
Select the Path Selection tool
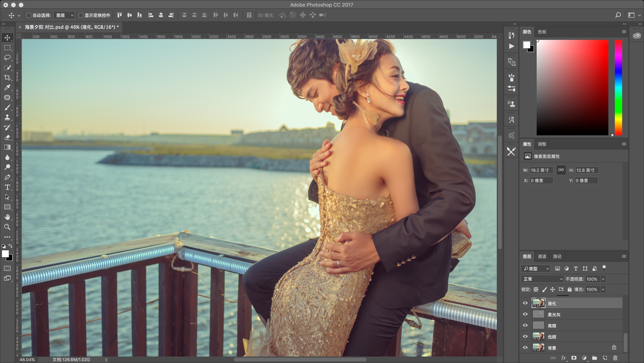pyautogui.click(x=7, y=197)
